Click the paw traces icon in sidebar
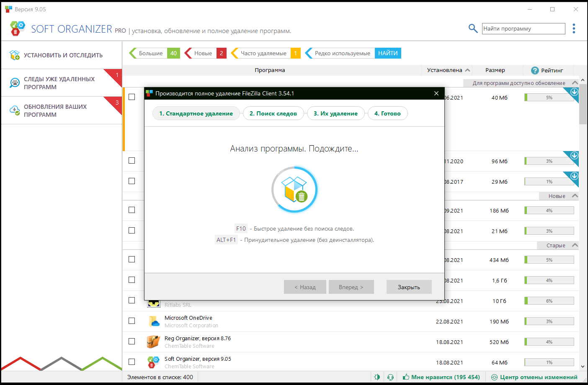 click(x=15, y=83)
